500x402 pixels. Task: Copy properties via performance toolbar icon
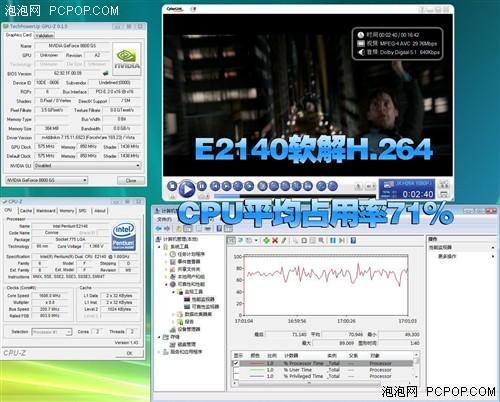pos(295,240)
